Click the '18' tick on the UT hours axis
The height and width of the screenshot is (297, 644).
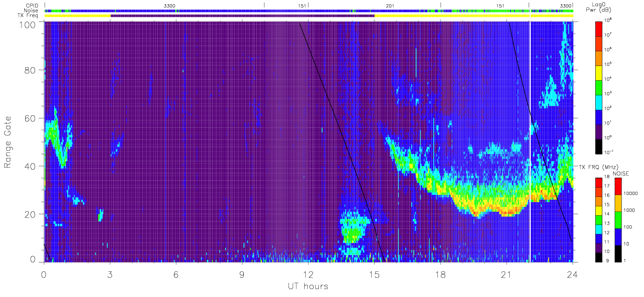(x=441, y=274)
